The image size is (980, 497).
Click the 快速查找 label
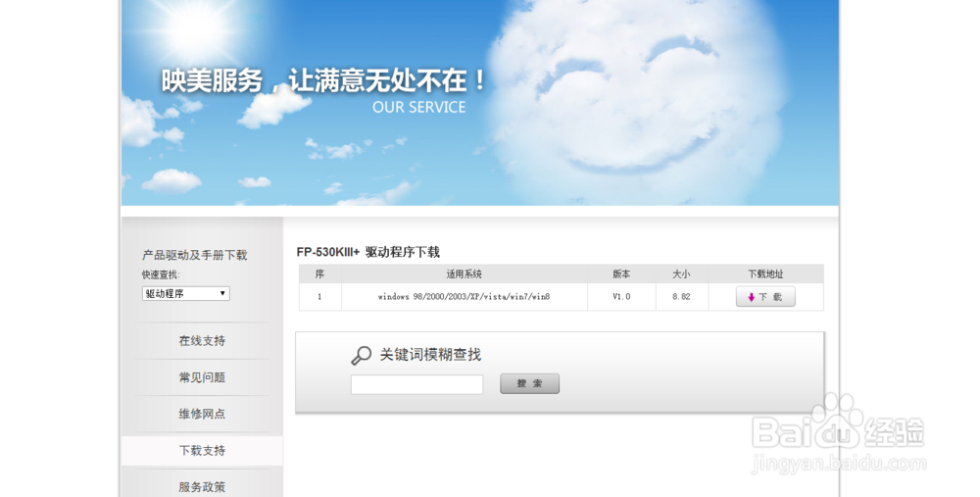click(x=161, y=274)
